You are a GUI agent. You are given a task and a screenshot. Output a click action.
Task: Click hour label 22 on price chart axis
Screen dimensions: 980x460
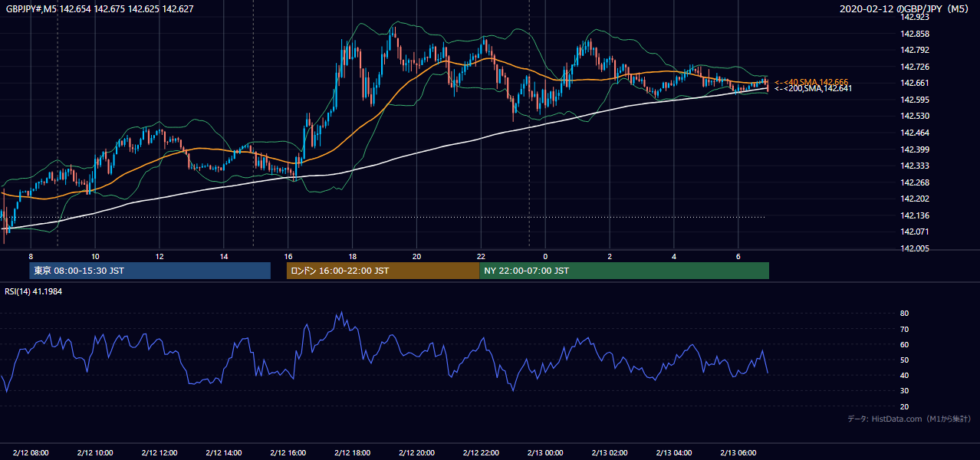pos(481,256)
